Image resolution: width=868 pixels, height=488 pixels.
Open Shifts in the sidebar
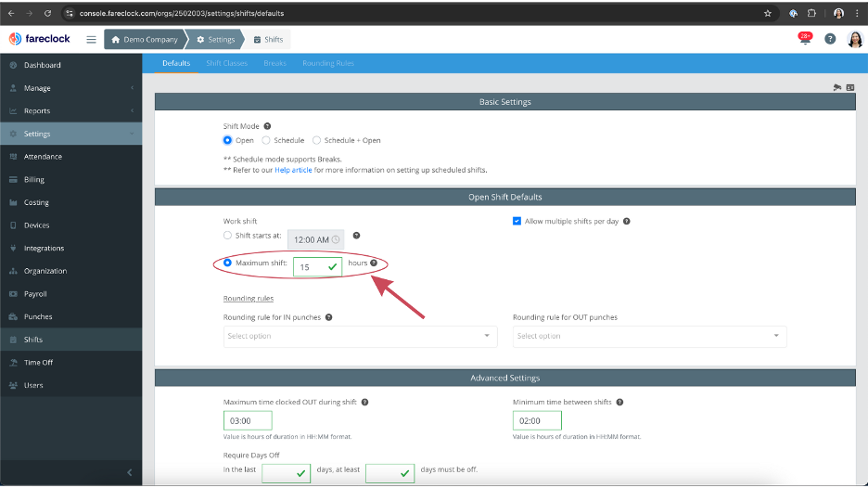[70, 340]
